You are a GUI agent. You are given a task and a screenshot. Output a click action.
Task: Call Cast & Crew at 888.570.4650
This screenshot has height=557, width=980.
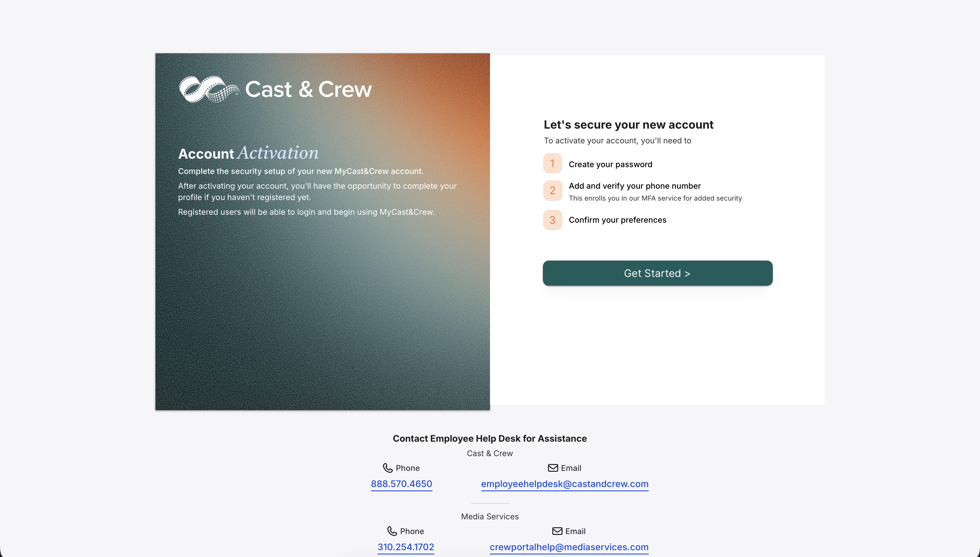pyautogui.click(x=401, y=484)
